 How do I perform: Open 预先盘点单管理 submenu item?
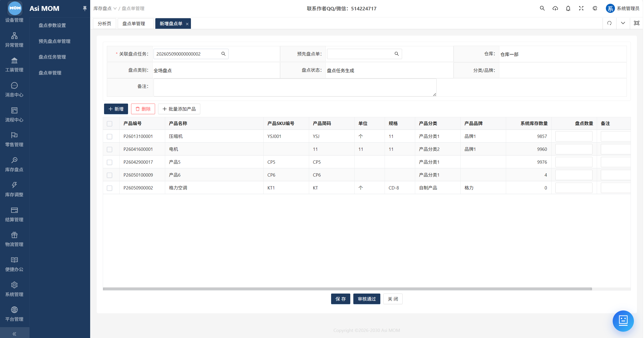(x=55, y=41)
